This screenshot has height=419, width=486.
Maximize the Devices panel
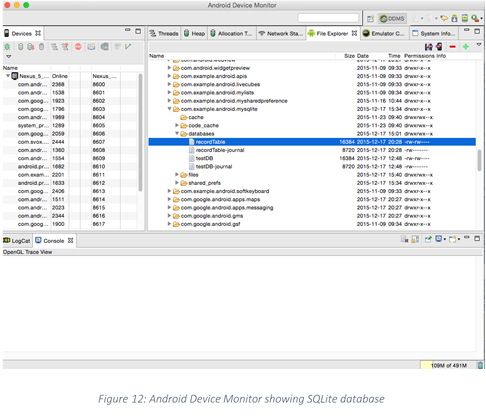138,31
